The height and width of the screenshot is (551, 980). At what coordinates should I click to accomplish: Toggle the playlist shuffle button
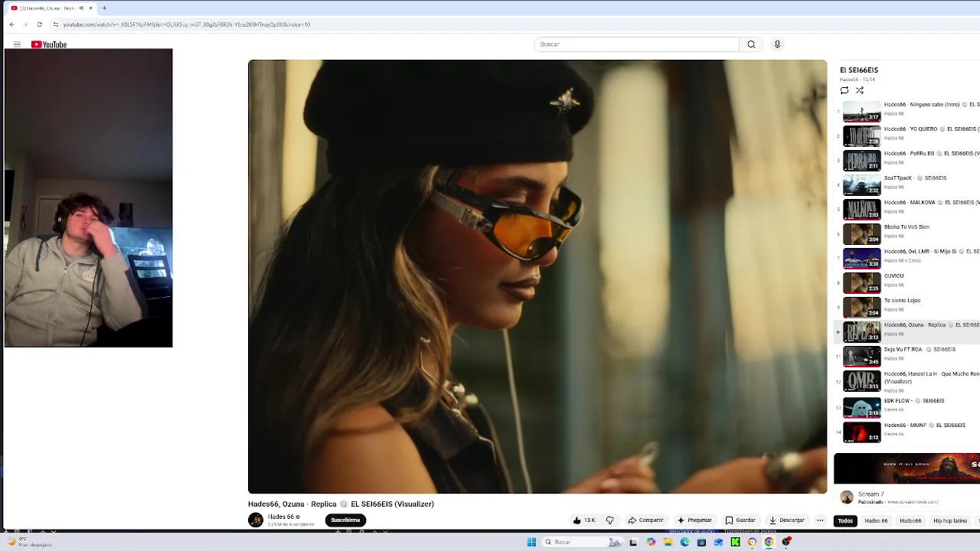coord(860,90)
